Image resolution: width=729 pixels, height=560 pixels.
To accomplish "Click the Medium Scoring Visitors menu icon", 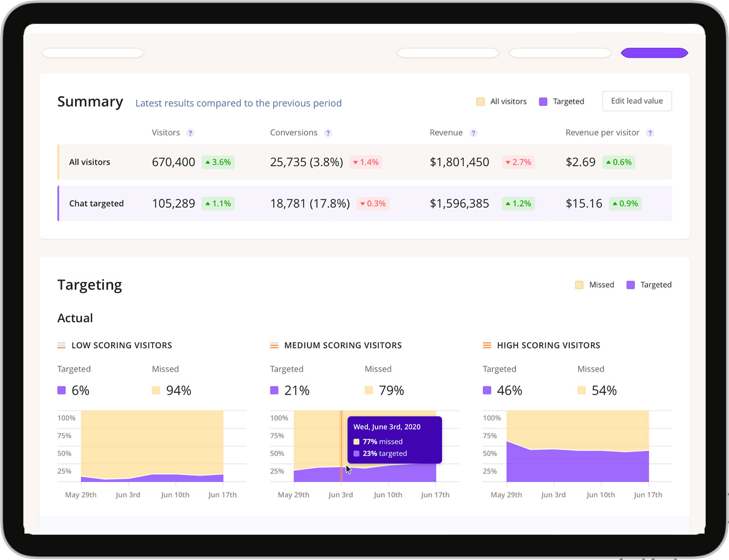I will [274, 345].
